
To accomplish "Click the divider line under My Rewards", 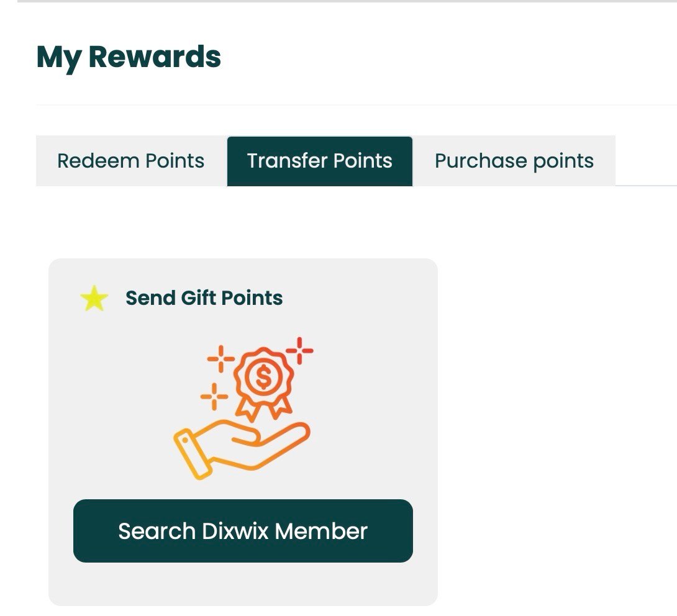I will coord(354,105).
